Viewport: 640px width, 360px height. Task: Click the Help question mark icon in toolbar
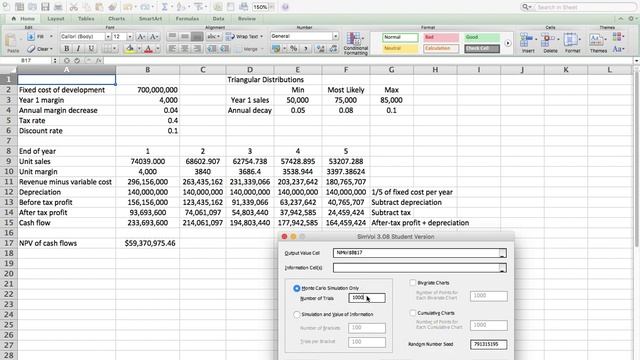[x=285, y=7]
